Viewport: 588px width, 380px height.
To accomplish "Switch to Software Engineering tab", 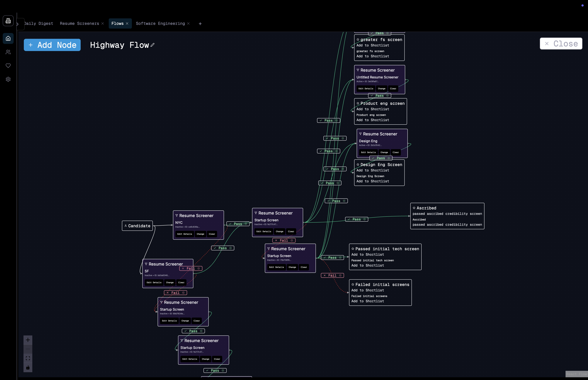I will click(160, 23).
